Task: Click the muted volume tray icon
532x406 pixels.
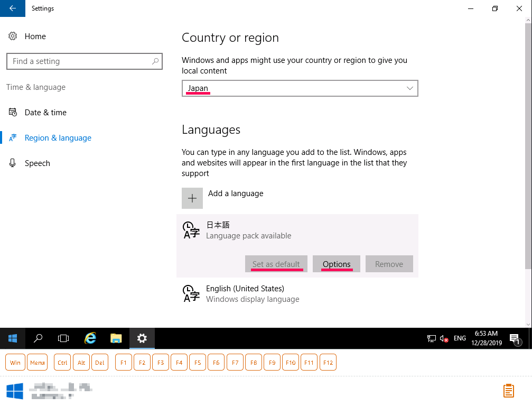Action: pyautogui.click(x=444, y=338)
